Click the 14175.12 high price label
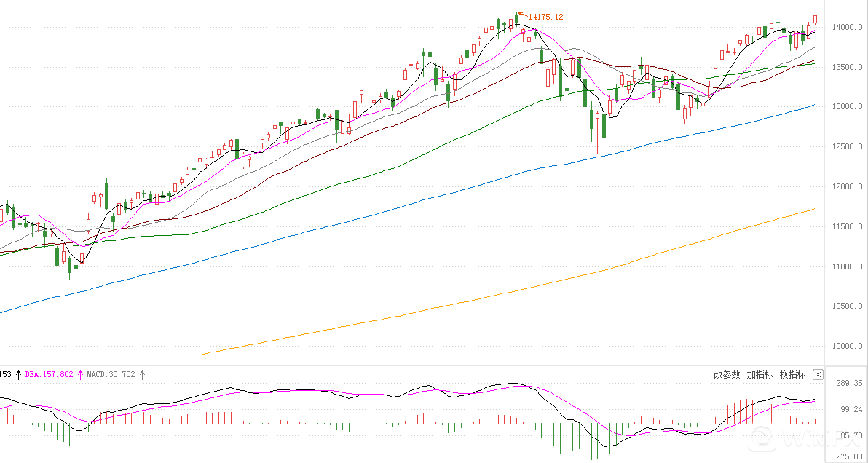 [545, 17]
